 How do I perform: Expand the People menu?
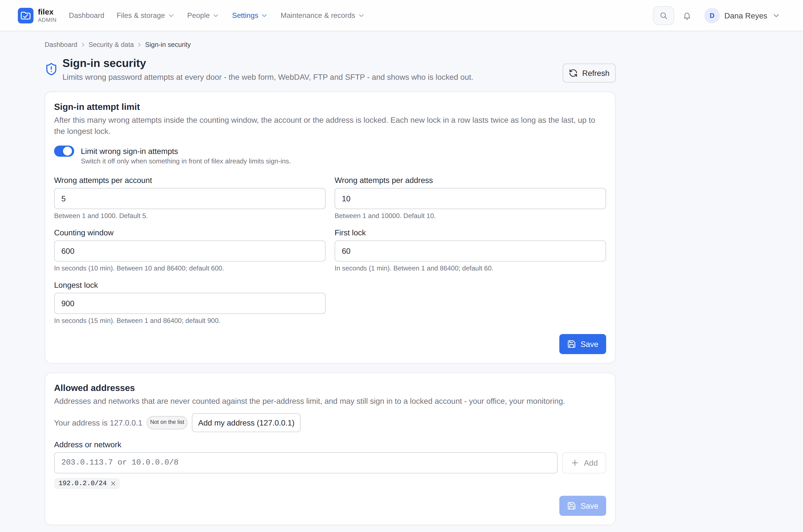(202, 16)
